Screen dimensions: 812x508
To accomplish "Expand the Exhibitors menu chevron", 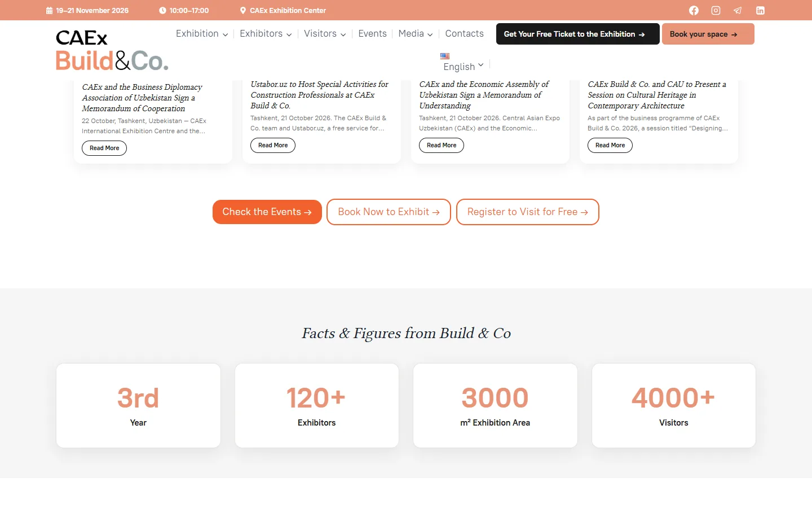I will click(x=289, y=34).
